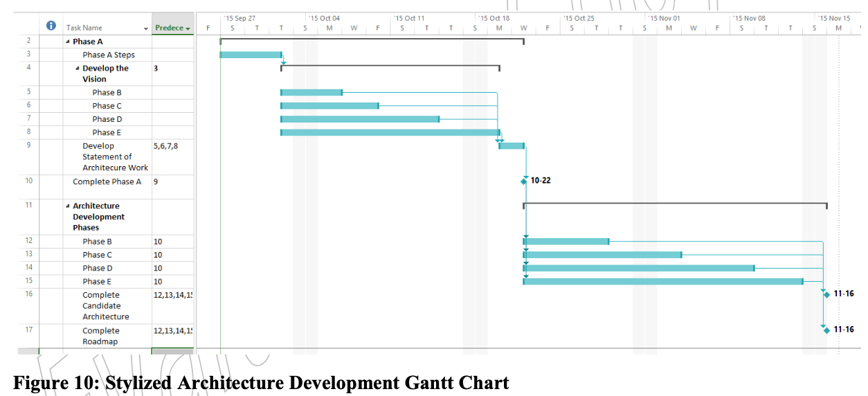Click the '15 Oct 18 timescale week header
This screenshot has width=868, height=396.
coord(494,18)
